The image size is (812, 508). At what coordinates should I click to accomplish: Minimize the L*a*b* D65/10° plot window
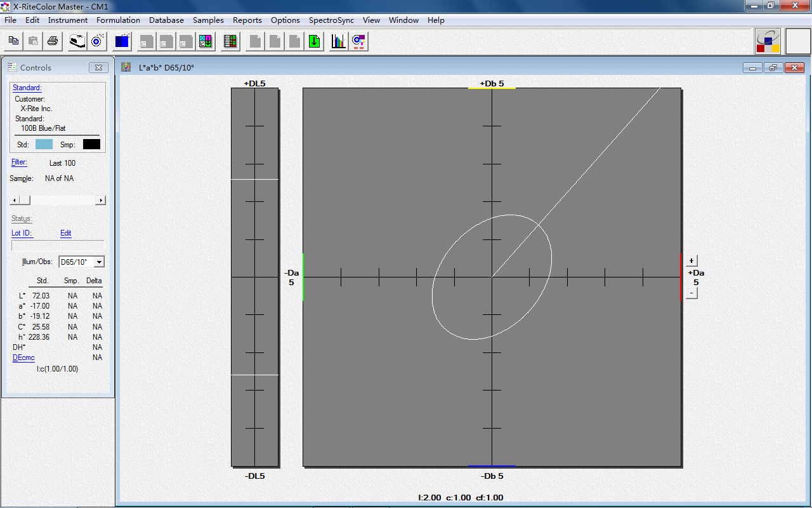(x=753, y=67)
